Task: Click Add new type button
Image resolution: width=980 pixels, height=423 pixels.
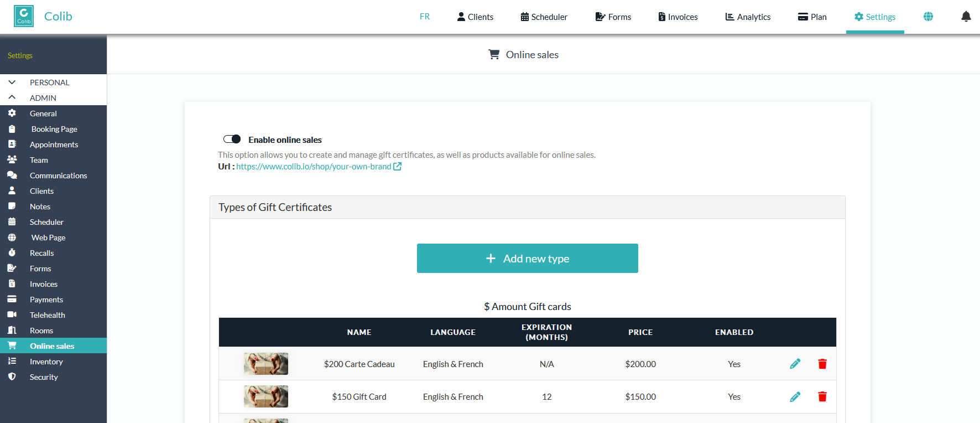Action: (x=528, y=258)
